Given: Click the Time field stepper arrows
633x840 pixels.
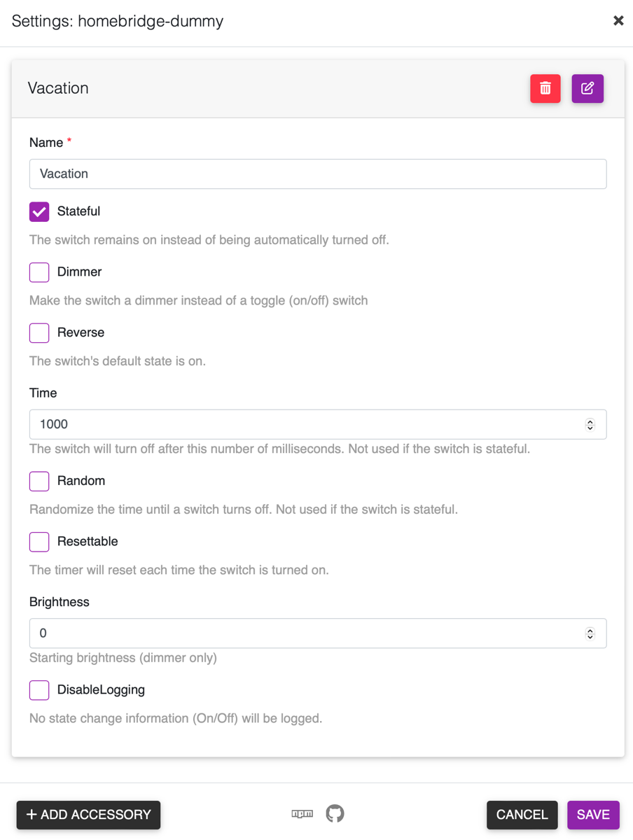Looking at the screenshot, I should tap(590, 425).
